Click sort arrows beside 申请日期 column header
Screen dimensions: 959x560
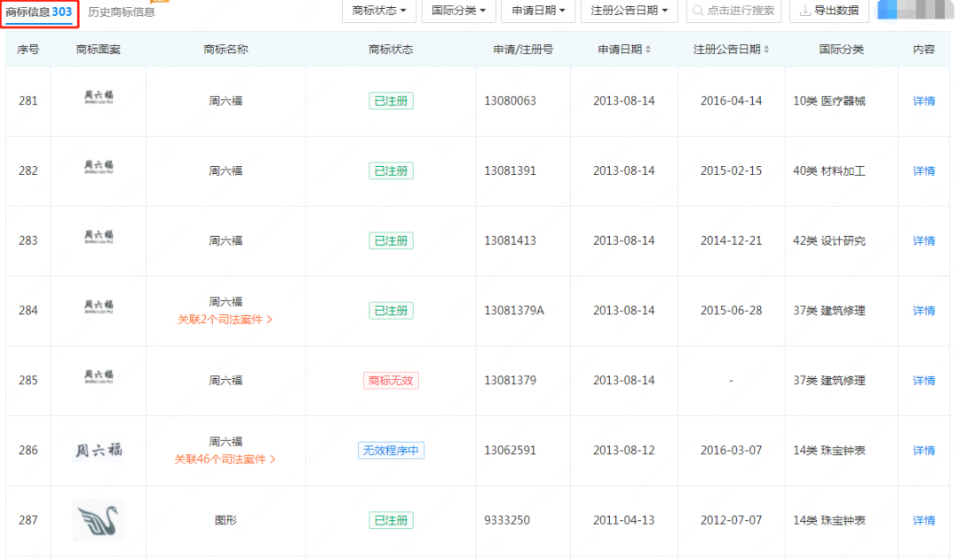(x=648, y=50)
